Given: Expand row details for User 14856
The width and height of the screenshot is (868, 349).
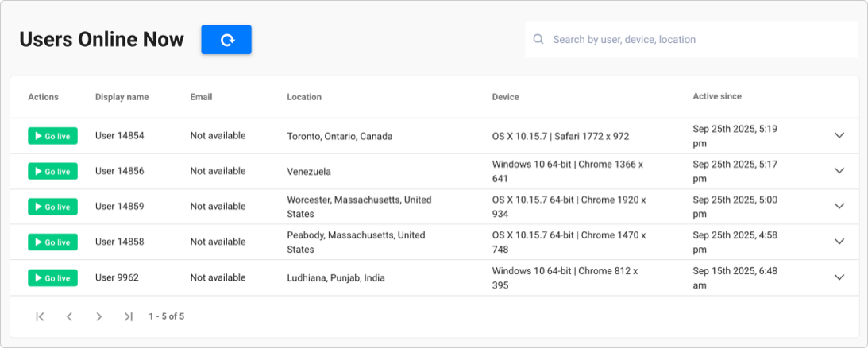Looking at the screenshot, I should click(x=839, y=171).
